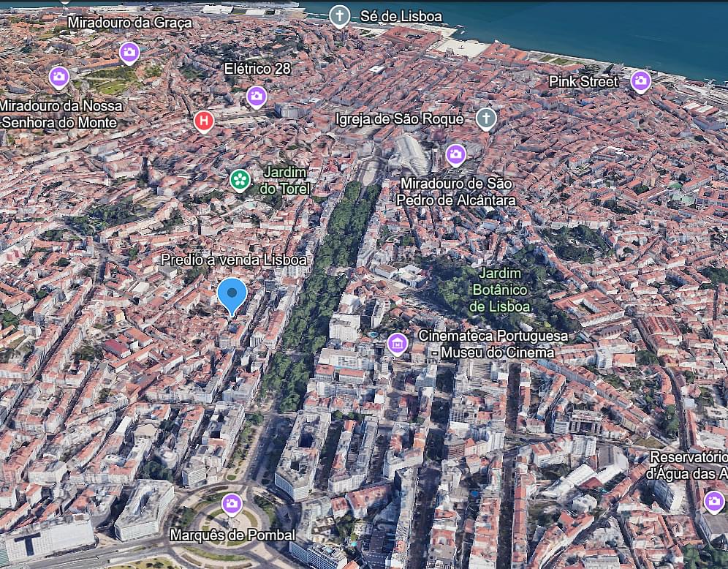Open the Marquês de Pombal camera pin
Image resolution: width=728 pixels, height=569 pixels.
point(232,504)
